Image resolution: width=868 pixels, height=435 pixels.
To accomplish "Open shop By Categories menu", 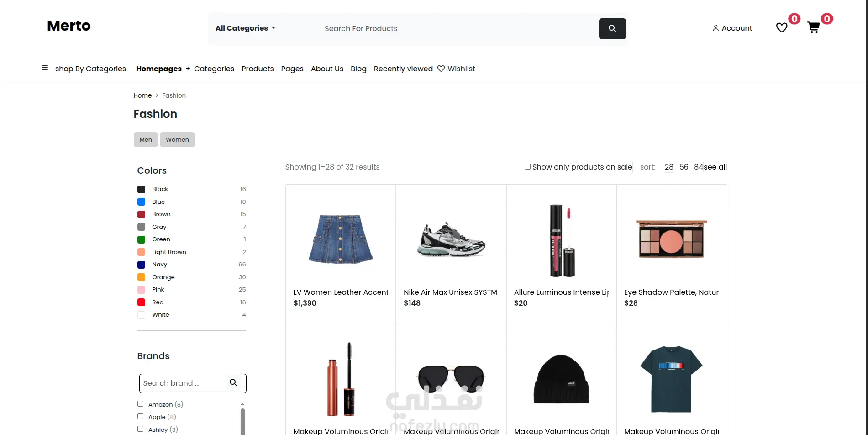I will [x=90, y=69].
